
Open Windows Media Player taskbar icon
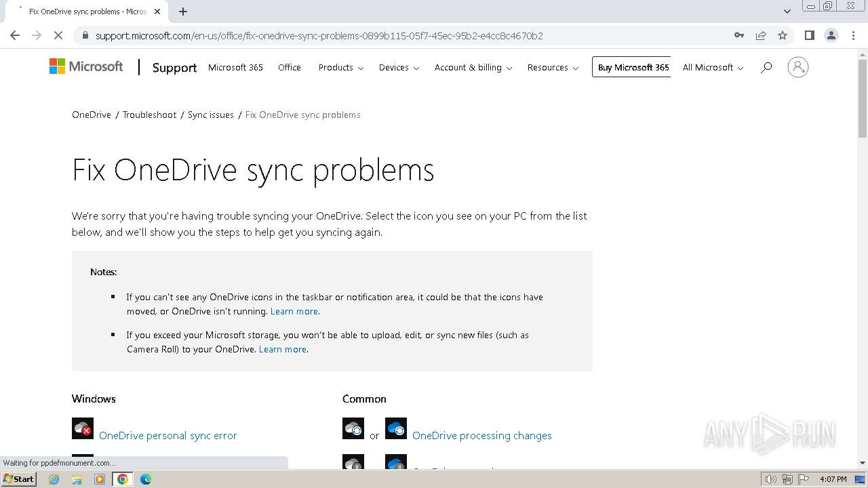point(100,479)
